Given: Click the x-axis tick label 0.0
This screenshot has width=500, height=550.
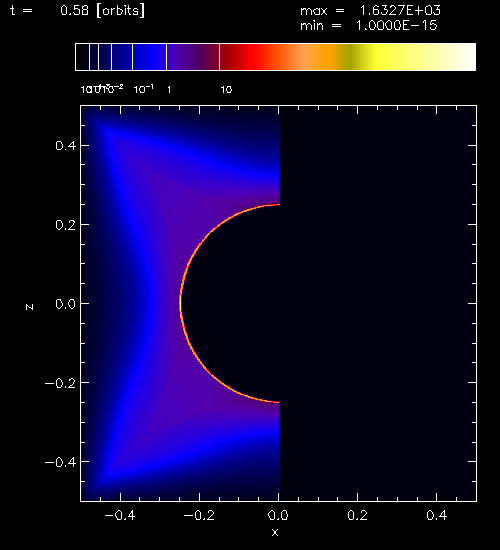Looking at the screenshot, I should pyautogui.click(x=278, y=515).
